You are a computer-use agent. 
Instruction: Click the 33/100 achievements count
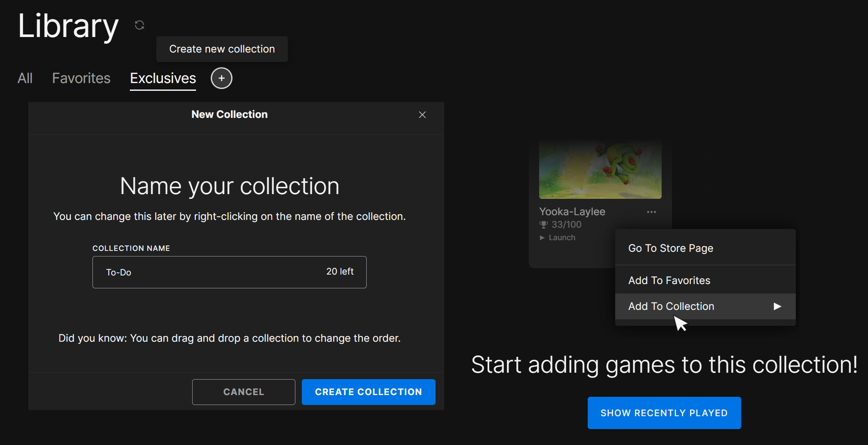coord(566,225)
